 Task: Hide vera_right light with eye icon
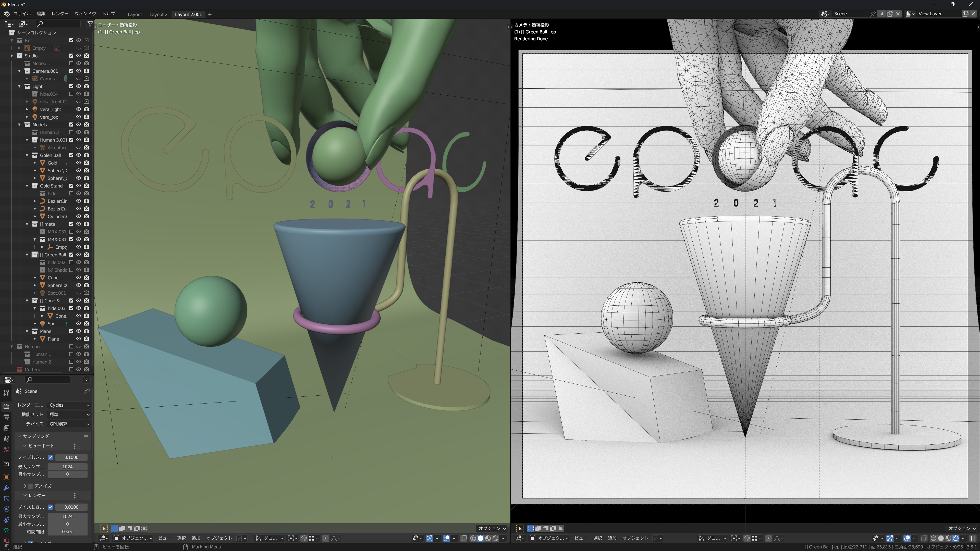point(79,109)
